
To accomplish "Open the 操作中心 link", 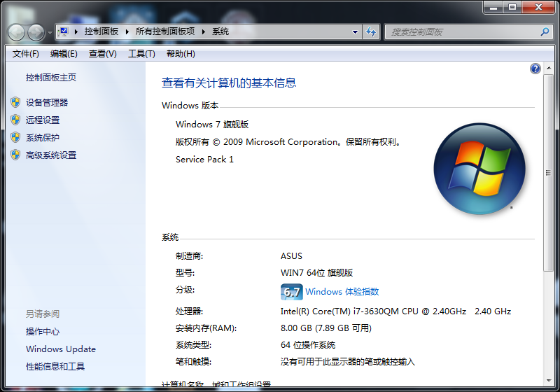I will coord(43,332).
